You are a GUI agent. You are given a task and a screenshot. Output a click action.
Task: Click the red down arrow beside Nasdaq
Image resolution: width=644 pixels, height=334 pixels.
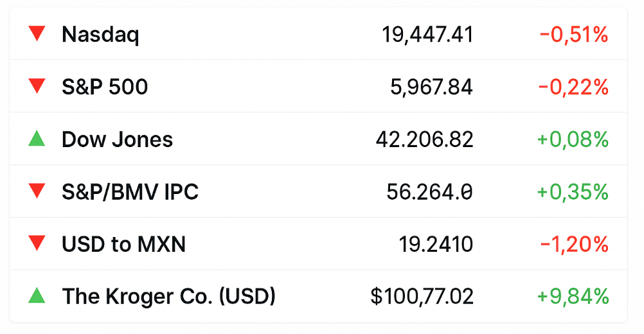pos(37,33)
